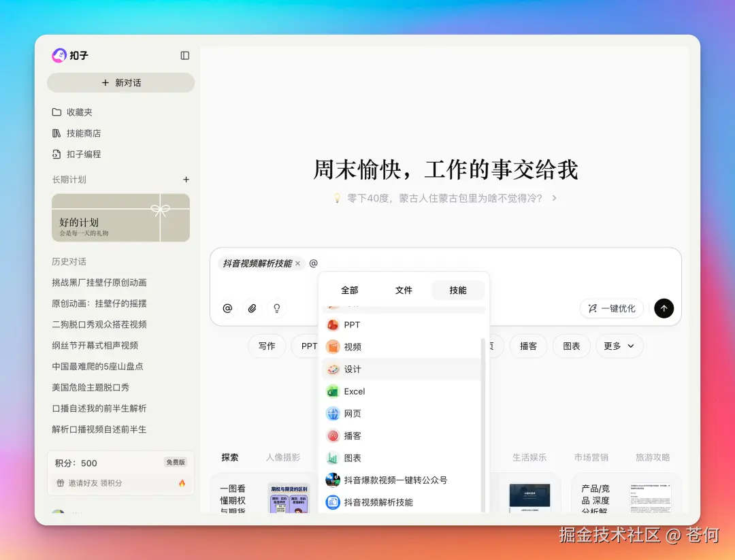Click the lightbulb inspiration icon
Image resolution: width=735 pixels, height=560 pixels.
(x=276, y=308)
